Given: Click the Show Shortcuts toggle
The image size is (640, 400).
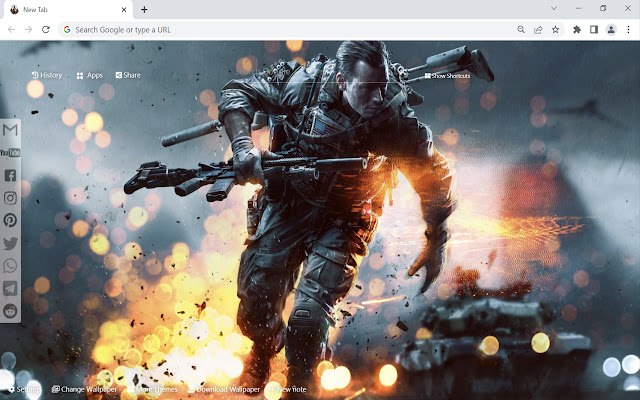Looking at the screenshot, I should (x=447, y=76).
